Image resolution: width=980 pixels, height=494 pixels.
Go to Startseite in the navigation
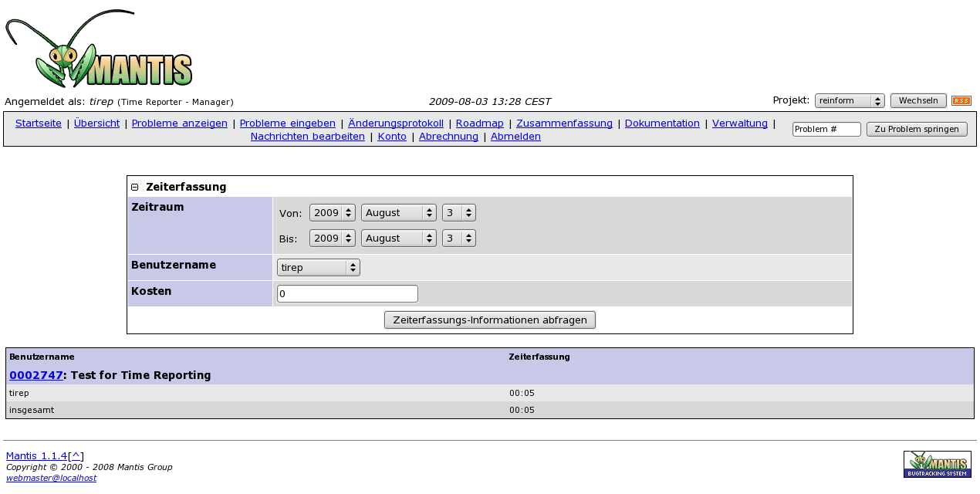coord(39,123)
